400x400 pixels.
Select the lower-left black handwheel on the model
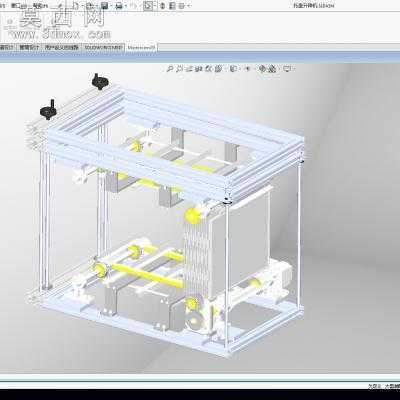coord(49,110)
